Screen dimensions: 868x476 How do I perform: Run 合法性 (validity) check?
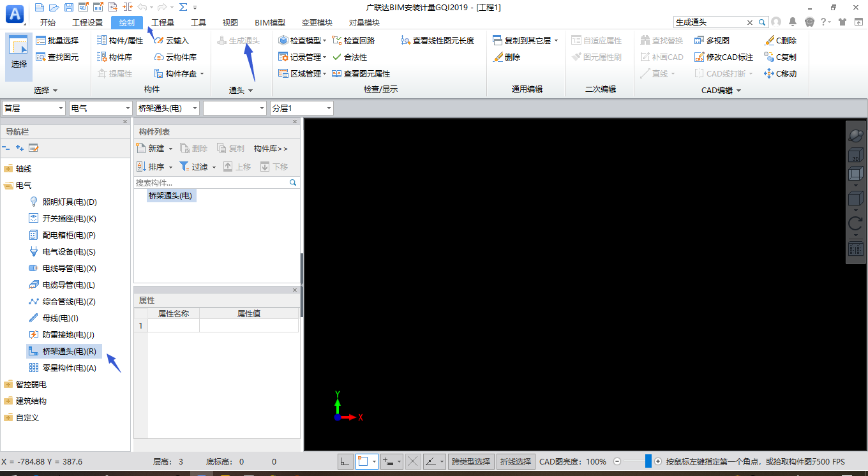click(349, 57)
